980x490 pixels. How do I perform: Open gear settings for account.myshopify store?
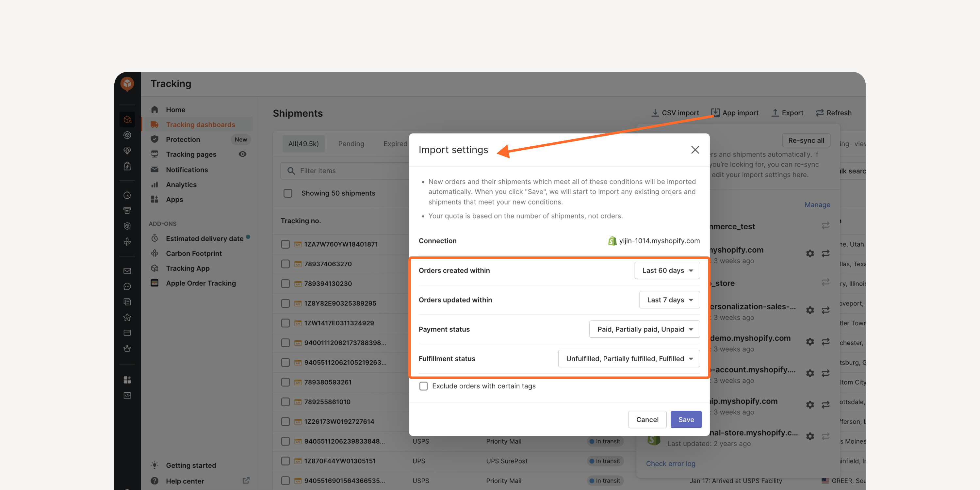click(810, 374)
